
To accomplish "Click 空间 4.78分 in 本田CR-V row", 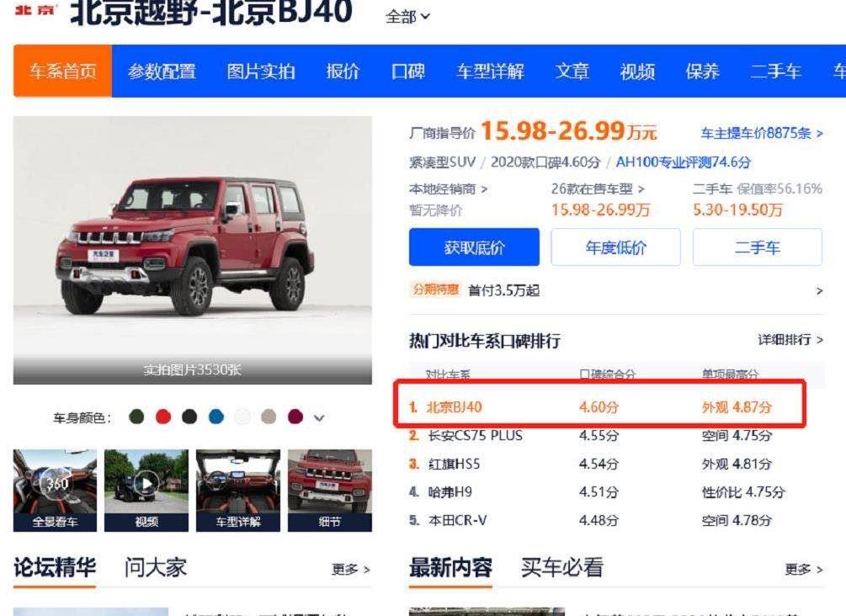I will pos(737,521).
